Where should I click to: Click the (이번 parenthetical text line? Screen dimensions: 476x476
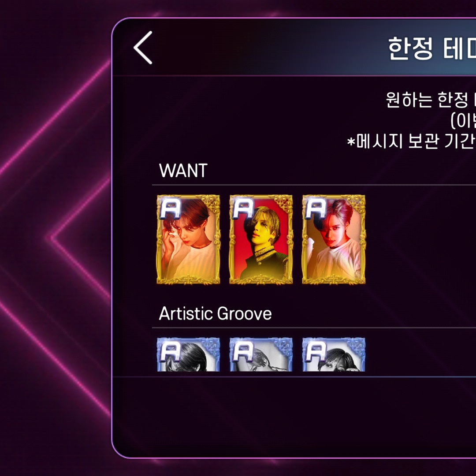(x=463, y=120)
